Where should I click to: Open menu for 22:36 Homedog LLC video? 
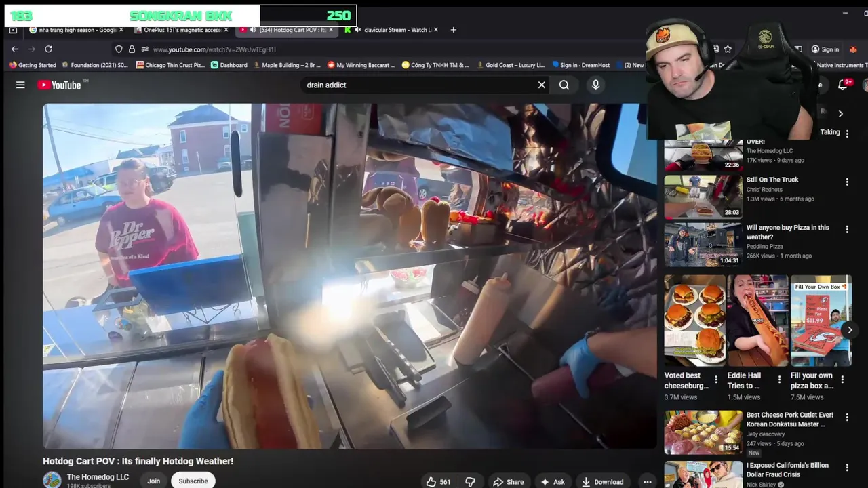coord(847,134)
